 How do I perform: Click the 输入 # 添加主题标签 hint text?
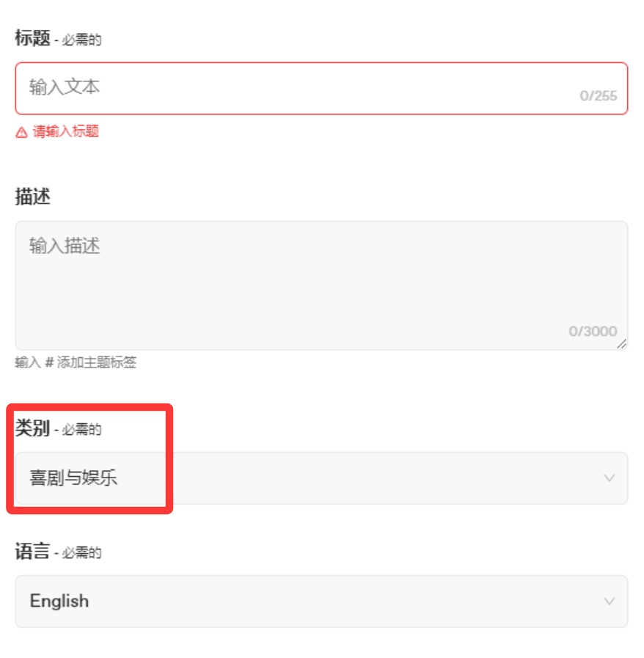tap(76, 362)
